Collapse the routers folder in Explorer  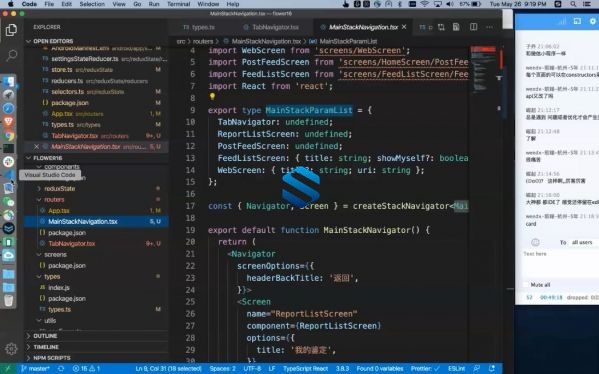tap(54, 199)
